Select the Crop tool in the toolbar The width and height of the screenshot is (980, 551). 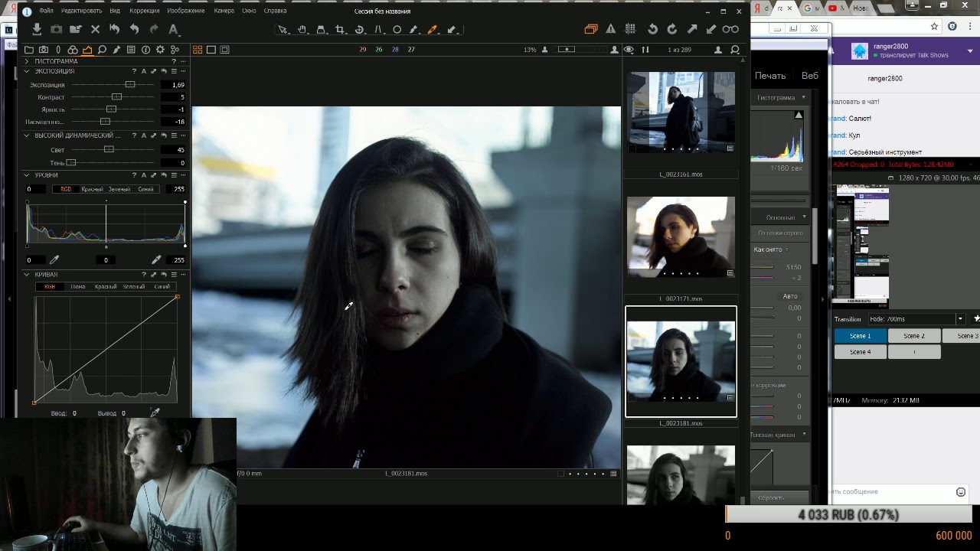[340, 30]
